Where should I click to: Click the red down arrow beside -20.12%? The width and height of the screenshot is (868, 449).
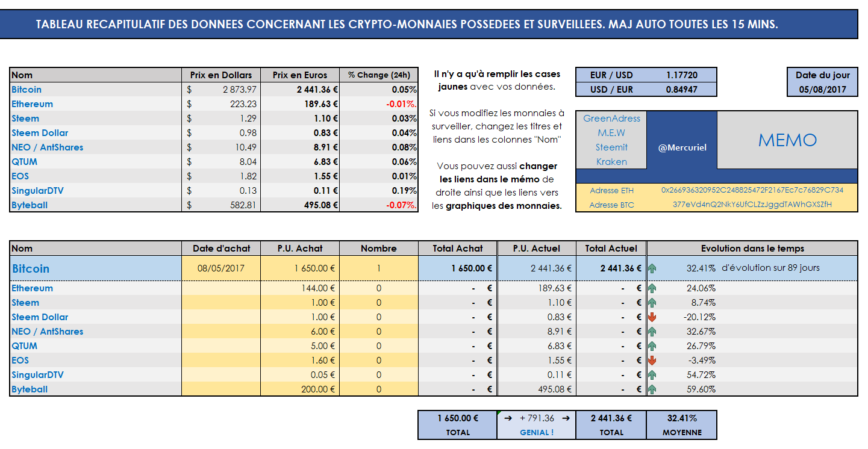pyautogui.click(x=652, y=317)
